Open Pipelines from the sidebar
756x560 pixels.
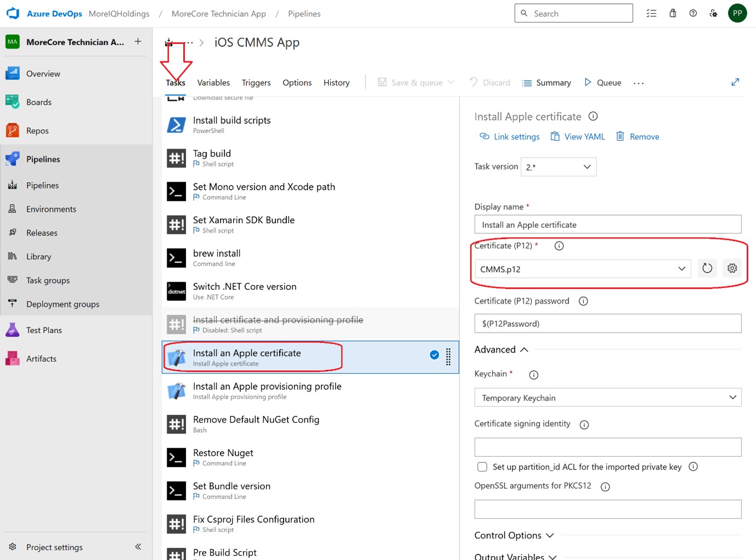pos(42,159)
